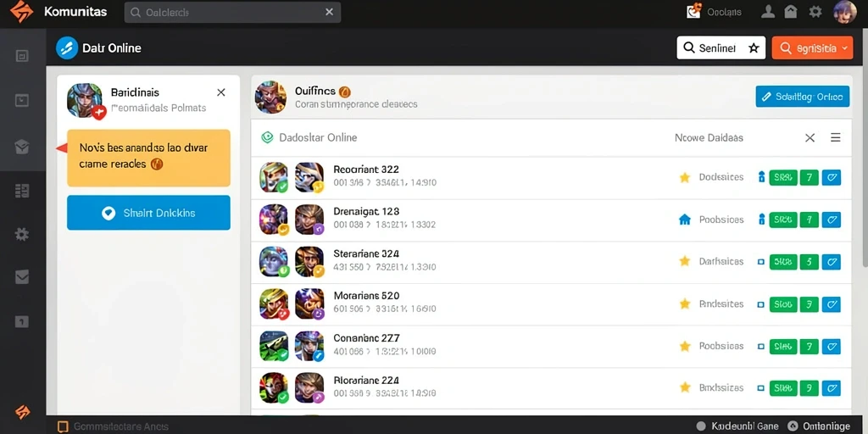Open the settings gear in top bar
Screen dimensions: 868x434
pyautogui.click(x=815, y=12)
